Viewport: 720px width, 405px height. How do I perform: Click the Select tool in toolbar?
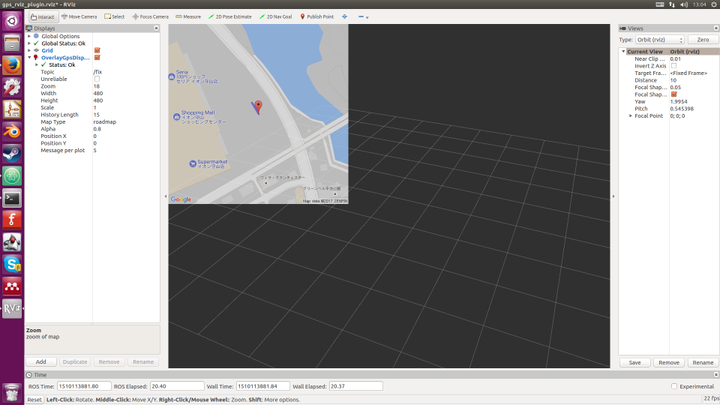point(114,17)
